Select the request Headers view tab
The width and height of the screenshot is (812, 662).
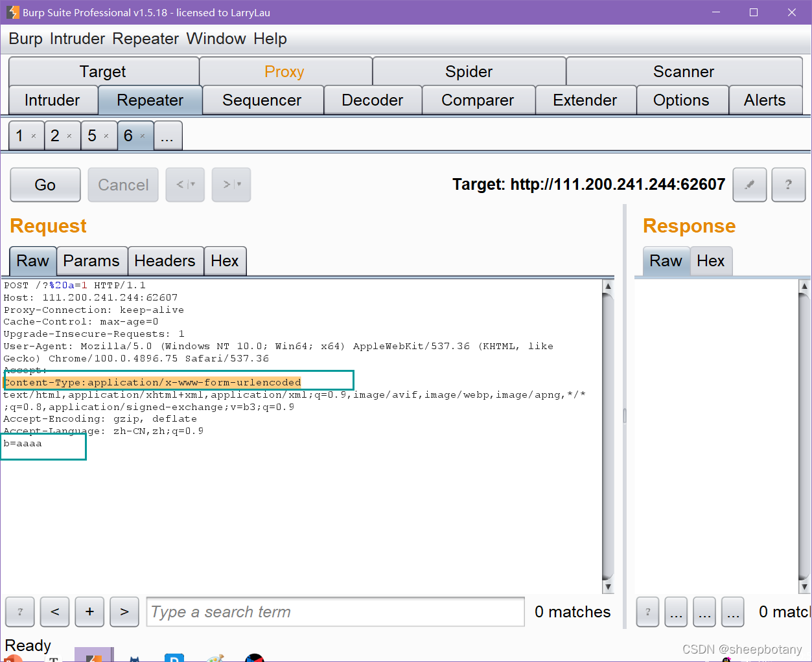(165, 260)
